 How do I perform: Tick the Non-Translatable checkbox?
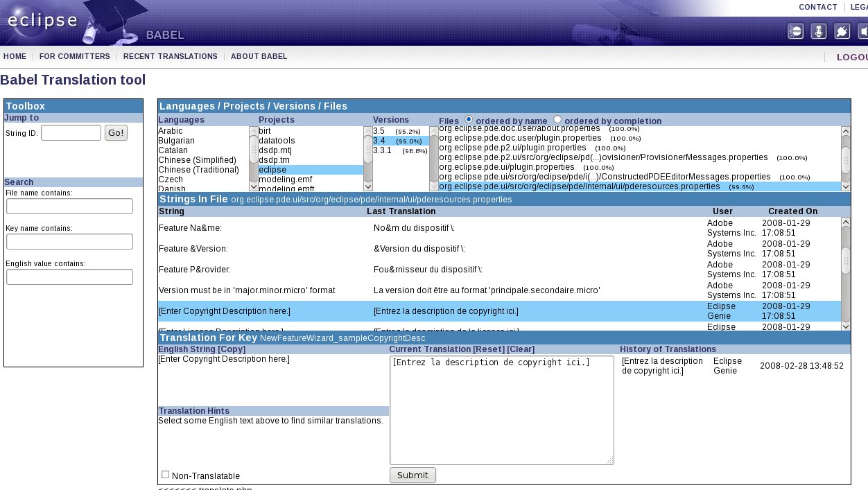pyautogui.click(x=165, y=475)
